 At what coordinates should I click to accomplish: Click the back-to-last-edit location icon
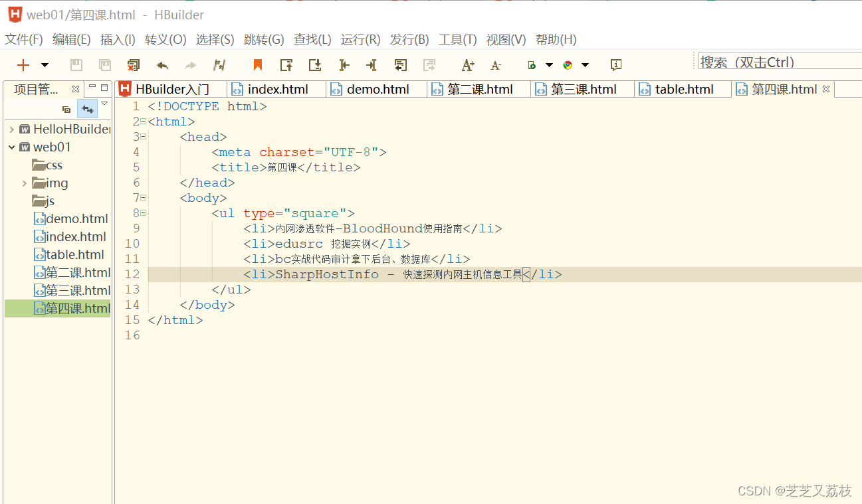[400, 64]
